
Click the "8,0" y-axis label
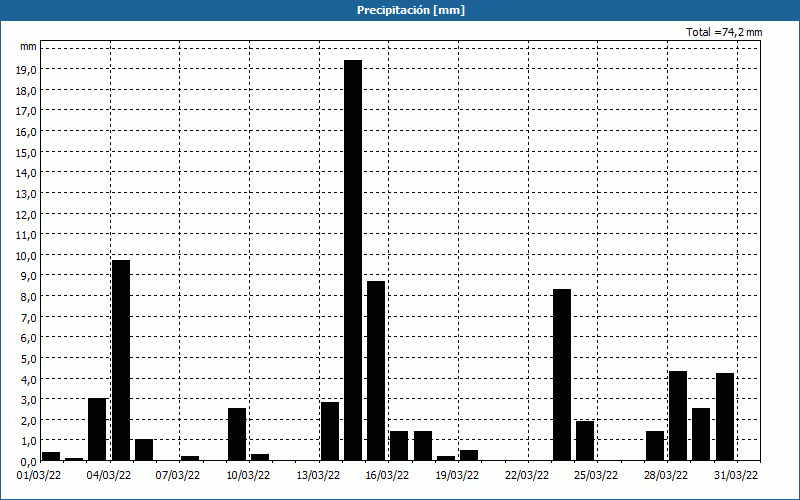pyautogui.click(x=28, y=296)
